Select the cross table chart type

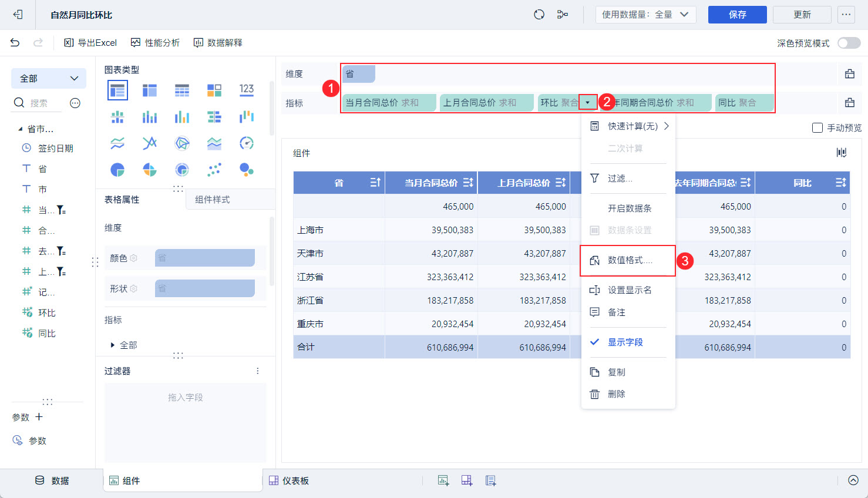pos(150,90)
